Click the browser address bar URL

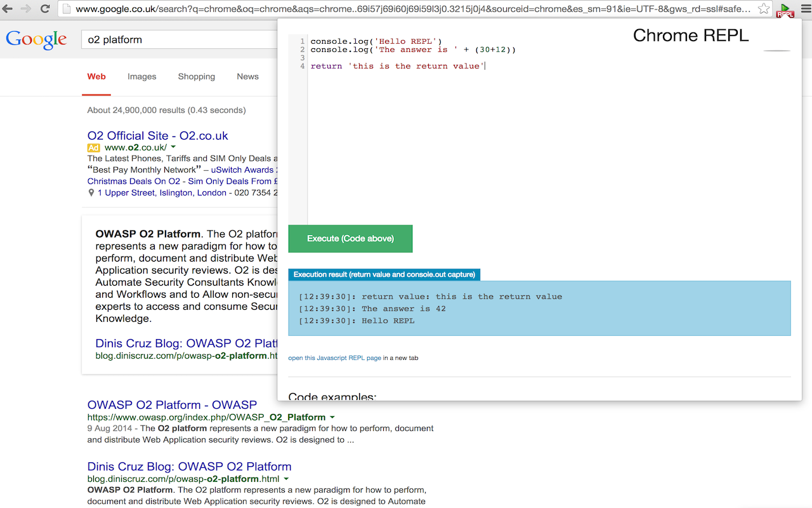412,9
